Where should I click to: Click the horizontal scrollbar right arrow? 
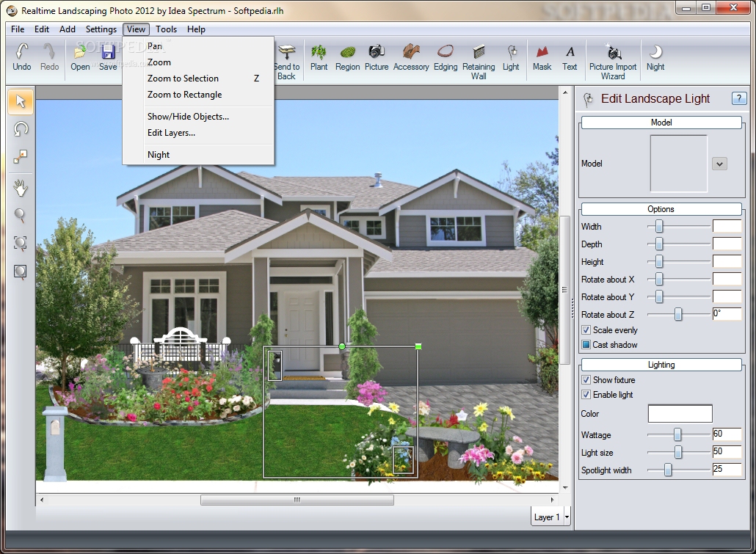pyautogui.click(x=553, y=500)
